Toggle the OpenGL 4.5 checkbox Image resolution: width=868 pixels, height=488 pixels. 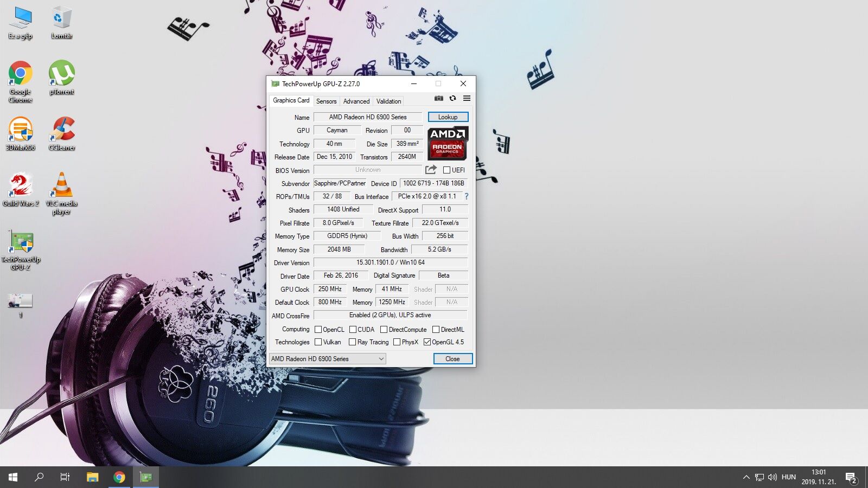(x=427, y=342)
